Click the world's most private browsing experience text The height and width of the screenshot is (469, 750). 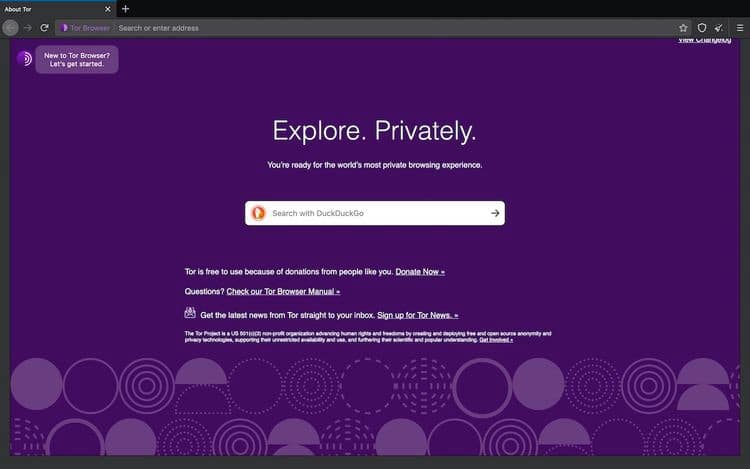(x=375, y=165)
